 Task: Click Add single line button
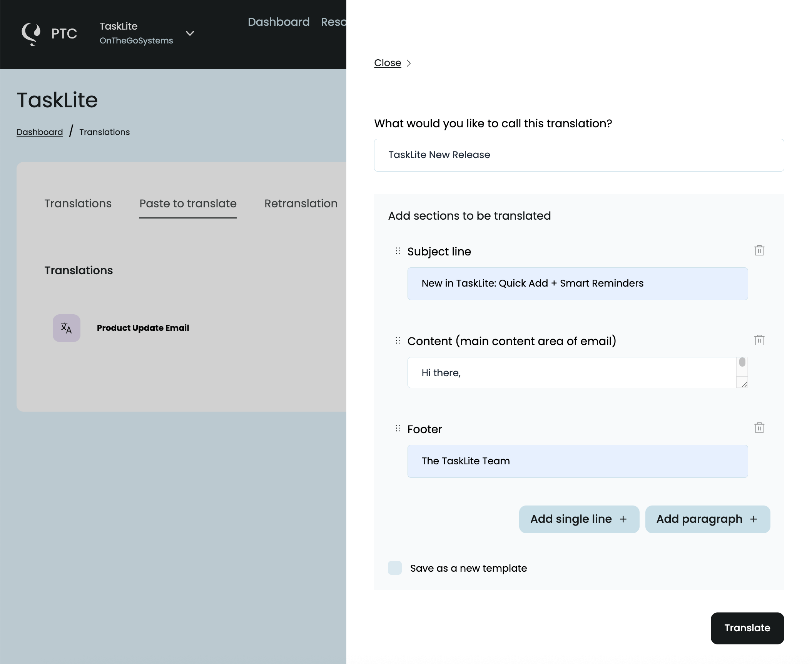pos(579,519)
